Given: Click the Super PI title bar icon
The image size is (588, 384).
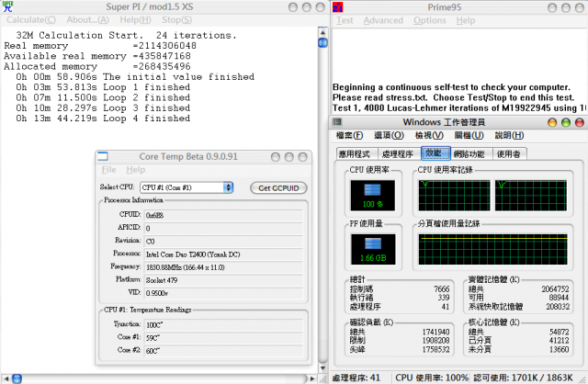Looking at the screenshot, I should tap(7, 6).
